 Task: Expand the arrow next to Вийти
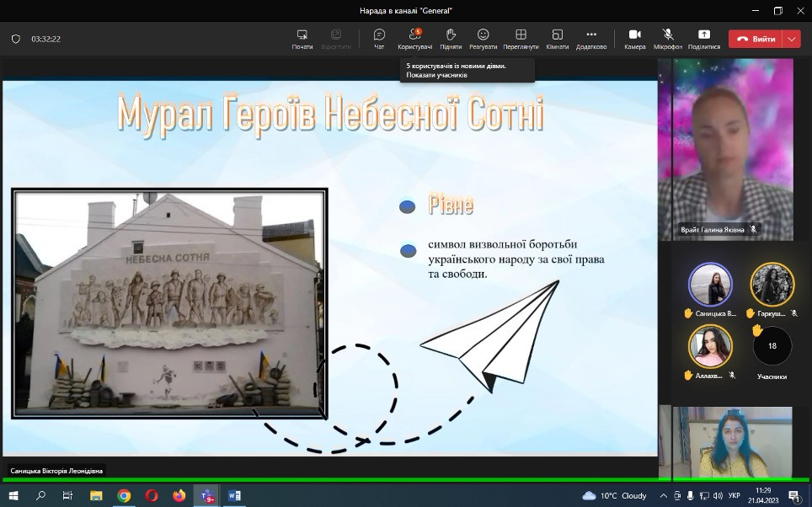tap(791, 39)
